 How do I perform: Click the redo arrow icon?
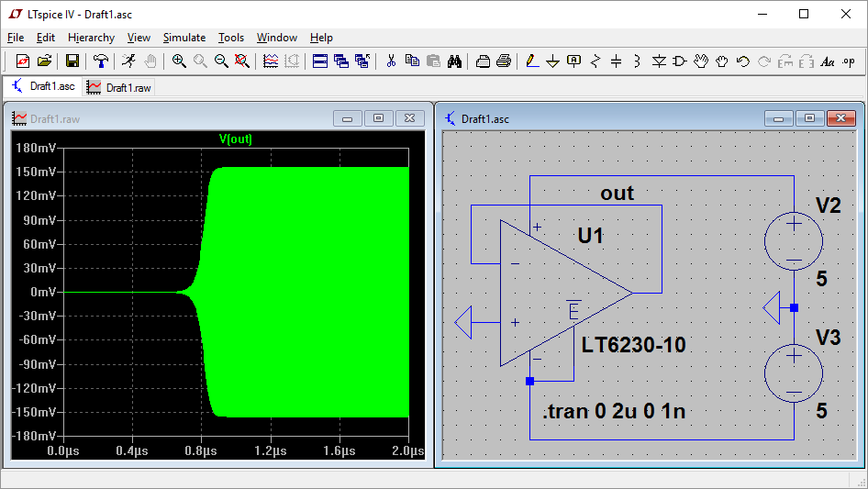764,61
